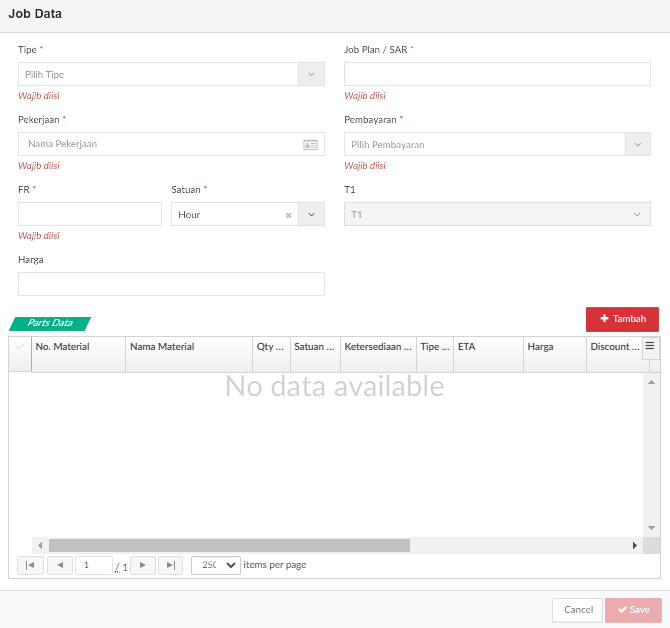Click the Qty column header
The image size is (670, 628).
[271, 354]
